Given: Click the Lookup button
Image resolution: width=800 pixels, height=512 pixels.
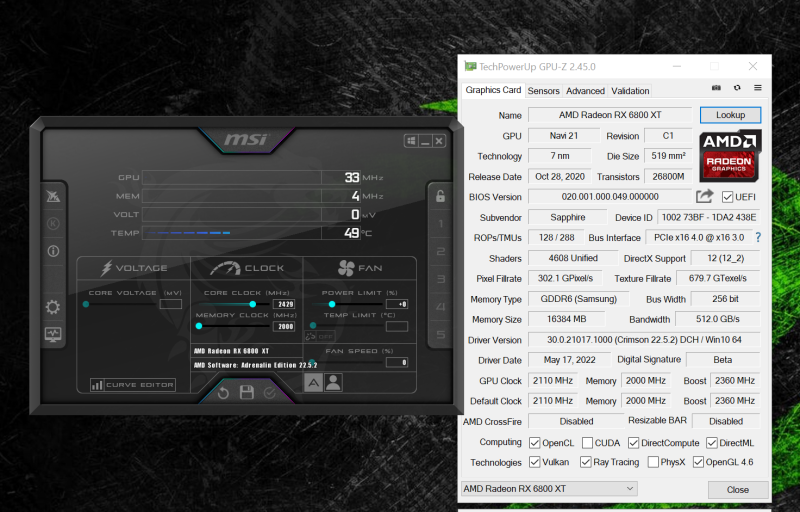Looking at the screenshot, I should click(730, 115).
